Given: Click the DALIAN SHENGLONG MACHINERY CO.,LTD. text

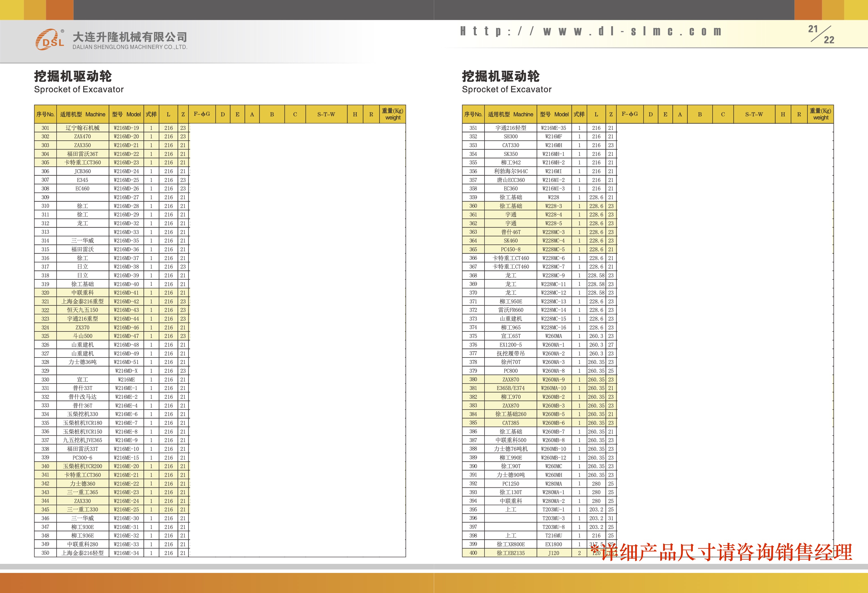Looking at the screenshot, I should click(130, 47).
